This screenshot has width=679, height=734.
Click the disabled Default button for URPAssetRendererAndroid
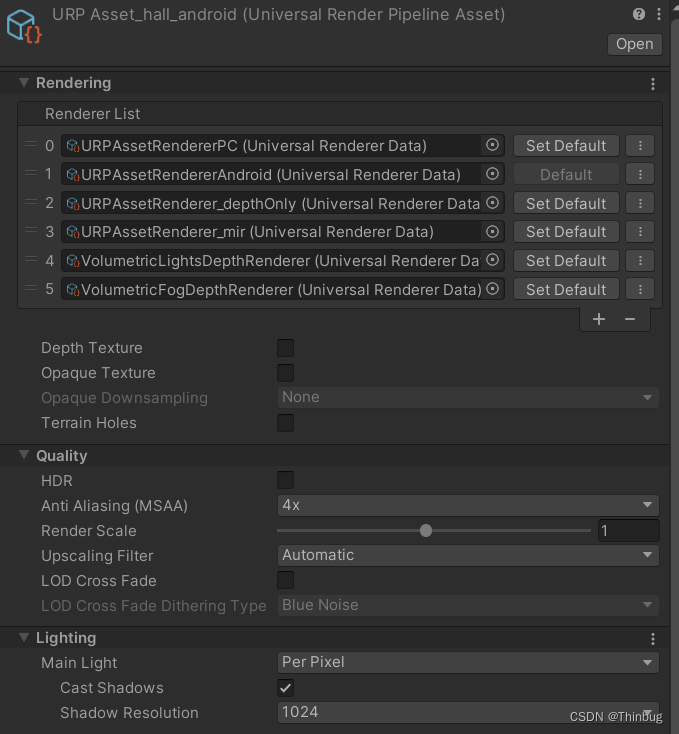coord(566,175)
